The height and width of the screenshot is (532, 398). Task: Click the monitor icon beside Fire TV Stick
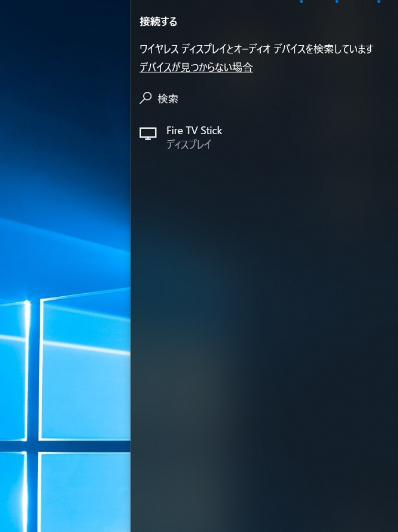(148, 133)
